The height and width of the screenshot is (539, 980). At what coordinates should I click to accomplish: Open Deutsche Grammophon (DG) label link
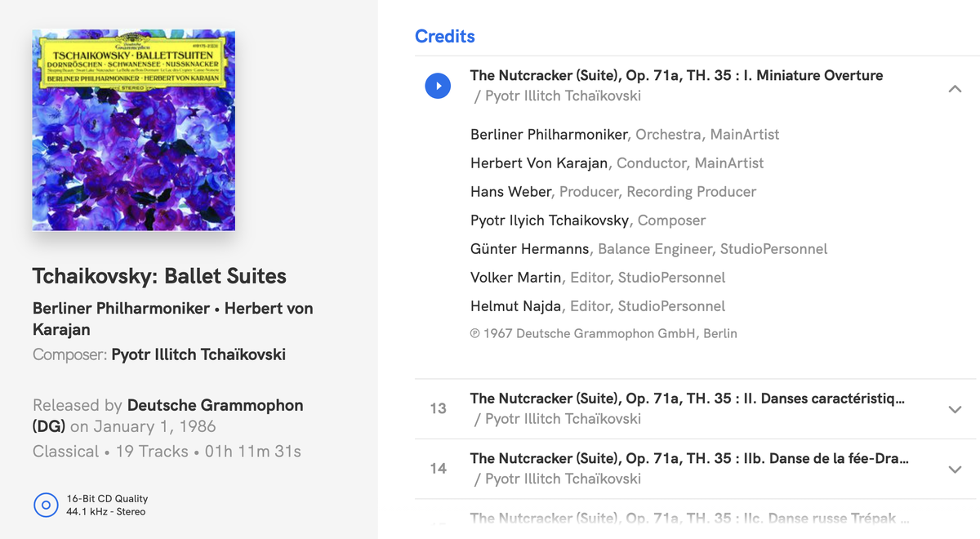tap(167, 416)
